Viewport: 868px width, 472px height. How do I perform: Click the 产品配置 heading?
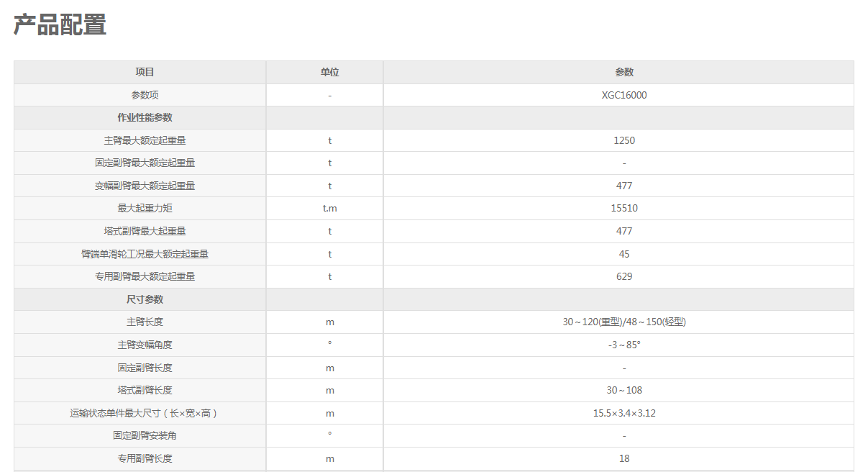click(60, 25)
